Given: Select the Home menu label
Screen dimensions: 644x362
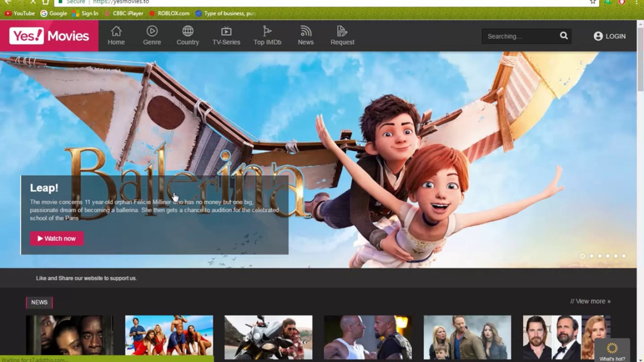Looking at the screenshot, I should (116, 42).
